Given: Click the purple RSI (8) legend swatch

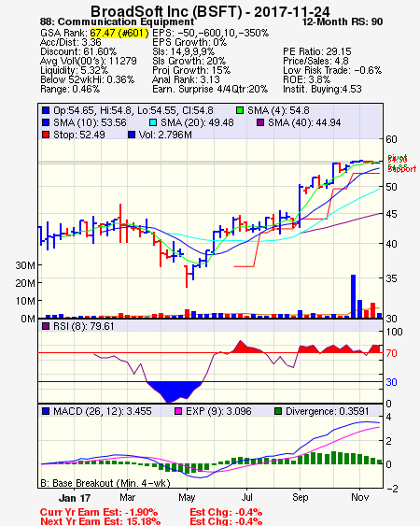Looking at the screenshot, I should [x=46, y=326].
